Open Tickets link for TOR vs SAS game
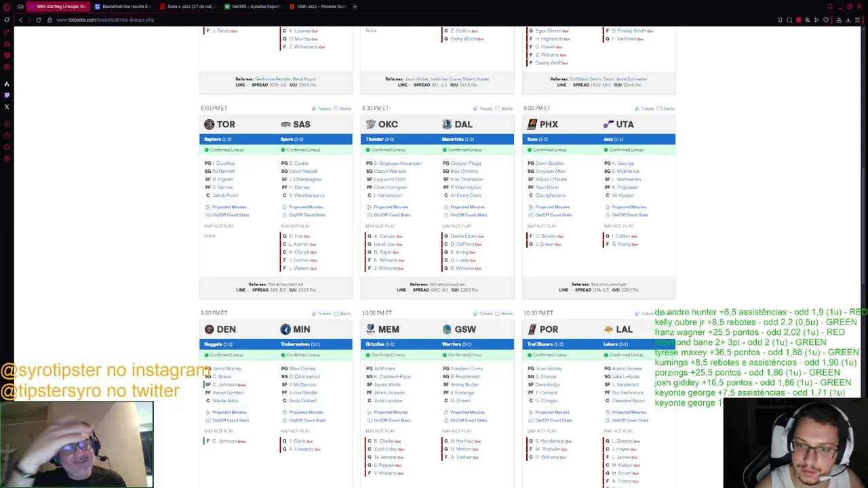The width and height of the screenshot is (868, 488). tap(321, 108)
